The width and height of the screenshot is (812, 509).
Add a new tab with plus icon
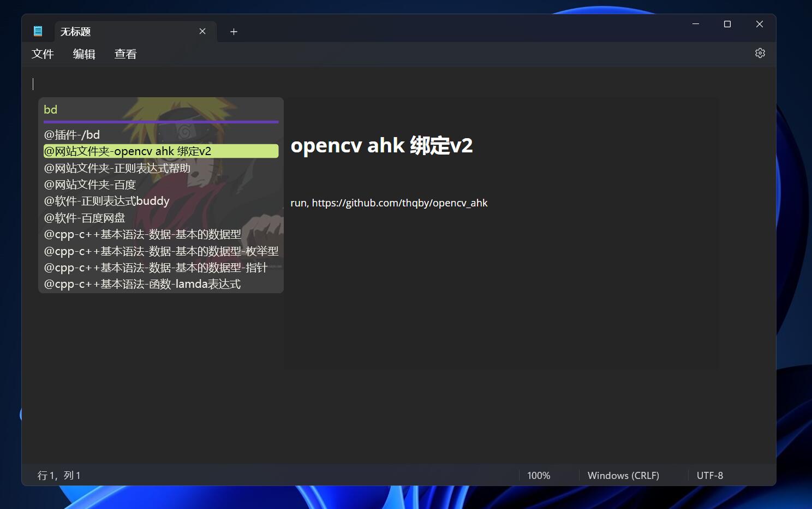tap(234, 32)
